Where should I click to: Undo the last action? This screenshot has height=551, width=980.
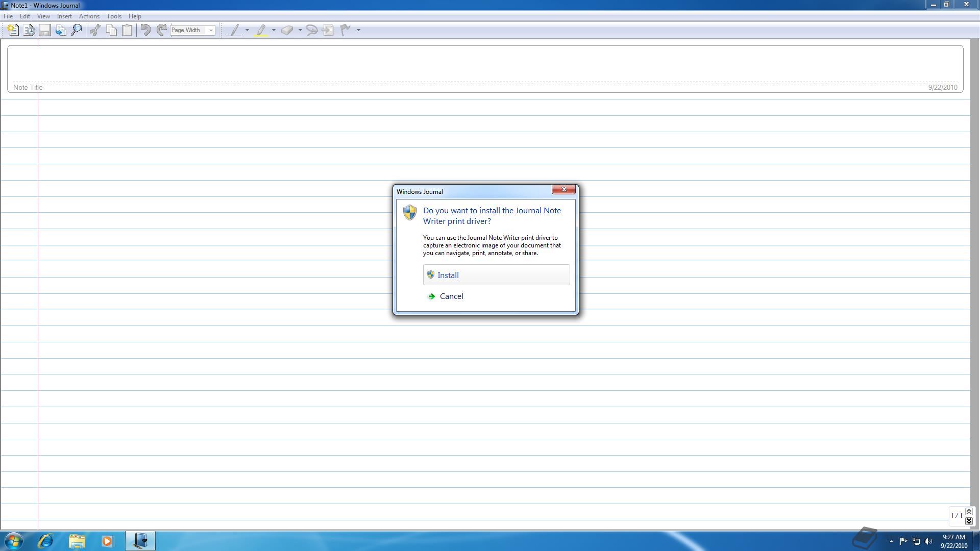(x=145, y=30)
